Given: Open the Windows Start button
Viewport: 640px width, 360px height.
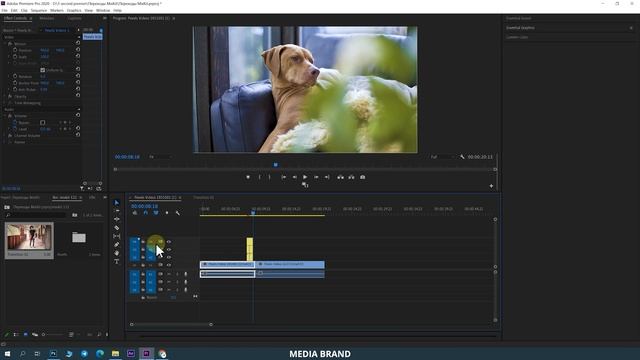Looking at the screenshot, I should tap(7, 353).
